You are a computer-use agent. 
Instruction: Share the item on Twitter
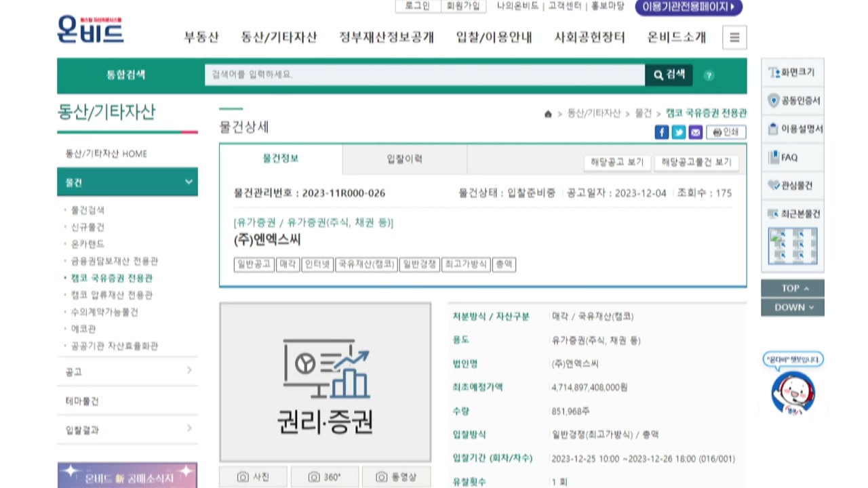pyautogui.click(x=678, y=132)
